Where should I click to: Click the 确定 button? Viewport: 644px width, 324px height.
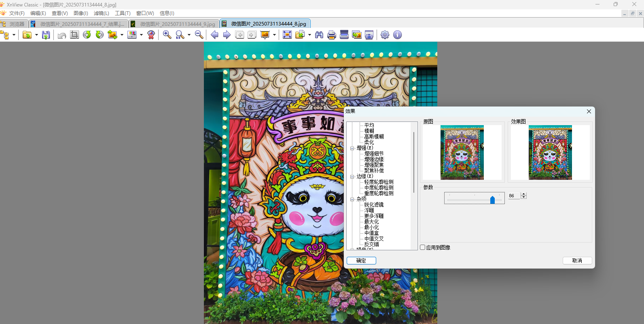tap(361, 261)
